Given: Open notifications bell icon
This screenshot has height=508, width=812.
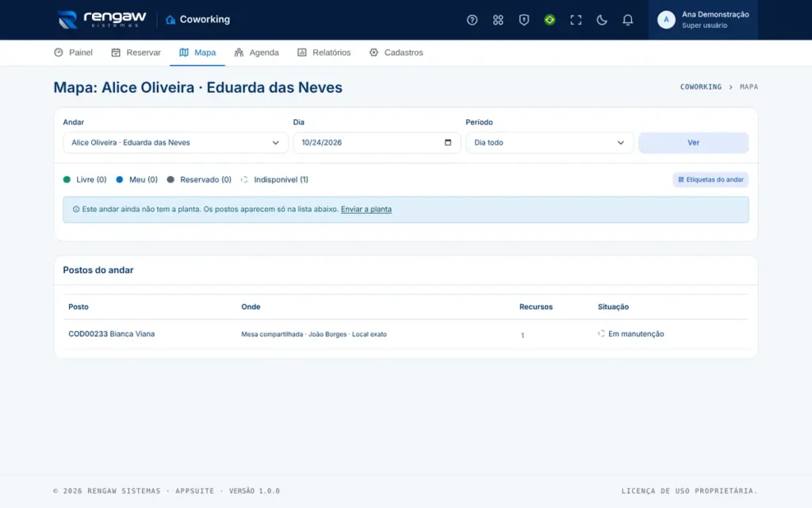Looking at the screenshot, I should (x=627, y=20).
